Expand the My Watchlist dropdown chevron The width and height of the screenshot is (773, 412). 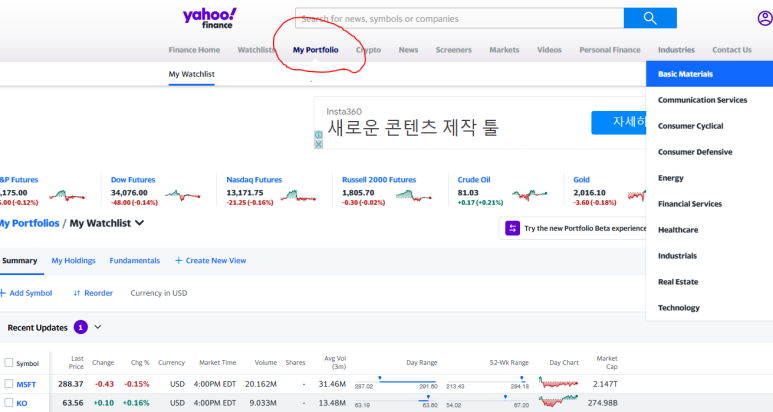click(x=140, y=223)
